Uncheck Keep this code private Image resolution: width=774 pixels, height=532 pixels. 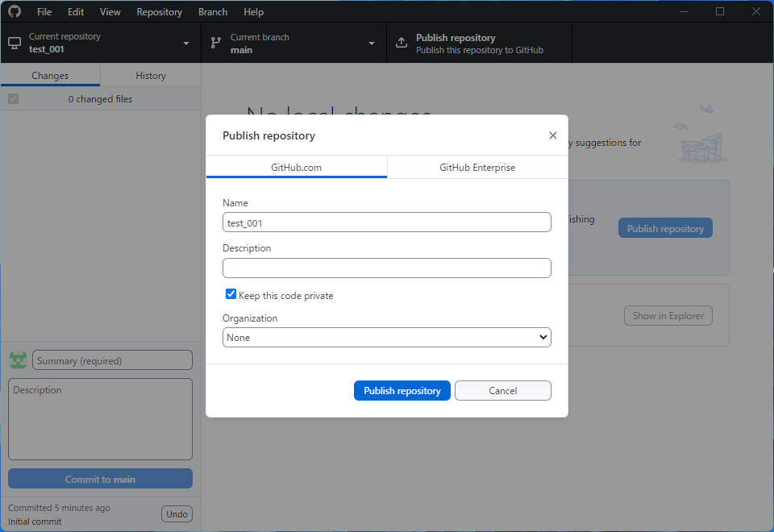231,294
